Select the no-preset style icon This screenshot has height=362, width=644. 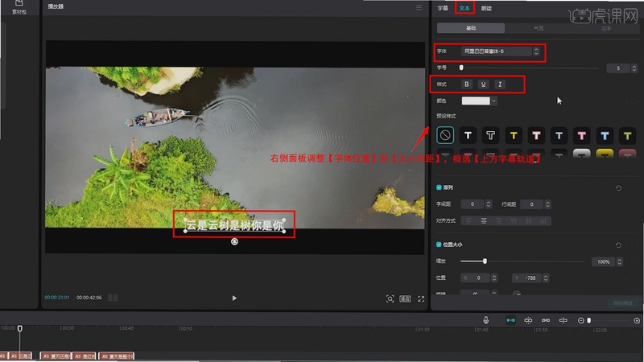coord(445,135)
